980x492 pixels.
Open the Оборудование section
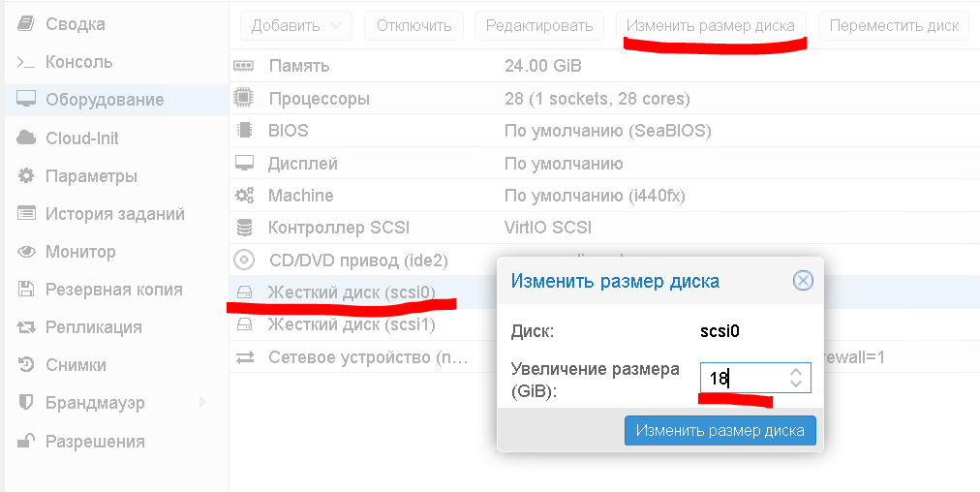(105, 100)
